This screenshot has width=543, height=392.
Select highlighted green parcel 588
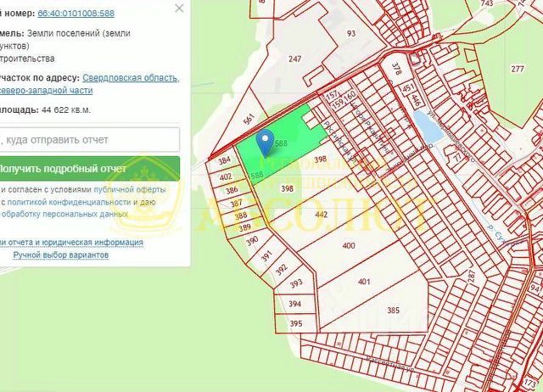click(281, 145)
